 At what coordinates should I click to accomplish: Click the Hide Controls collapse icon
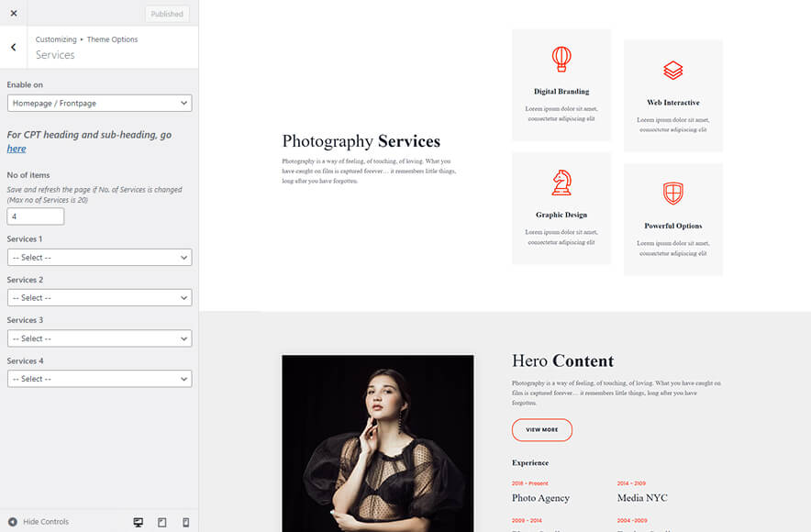[x=13, y=522]
